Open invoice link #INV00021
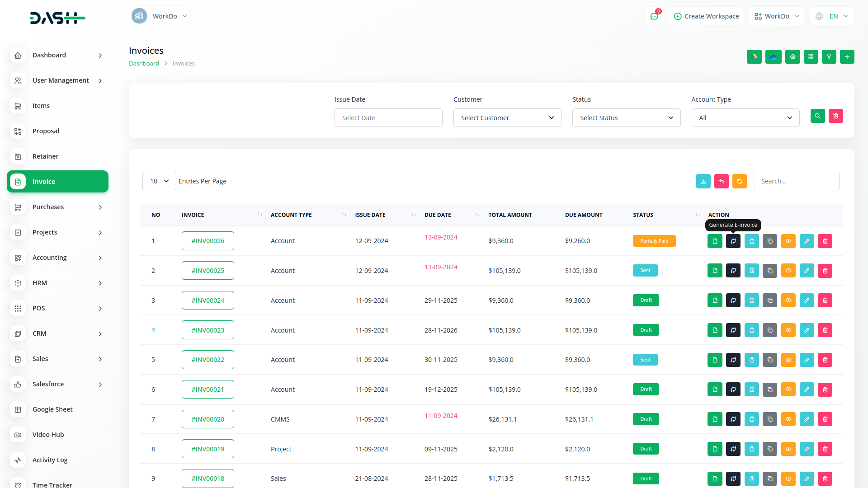Viewport: 868px width, 488px height. tap(208, 389)
